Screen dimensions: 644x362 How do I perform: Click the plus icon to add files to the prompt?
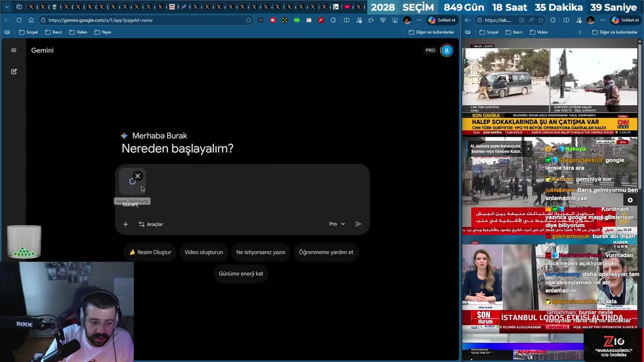(x=125, y=224)
